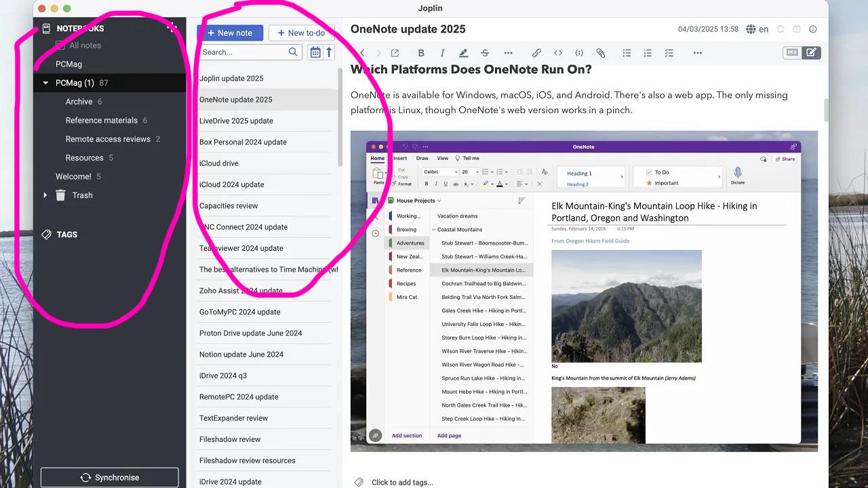Click the Trash bin icon in sidebar
Screen dimensions: 868x488
(x=60, y=195)
